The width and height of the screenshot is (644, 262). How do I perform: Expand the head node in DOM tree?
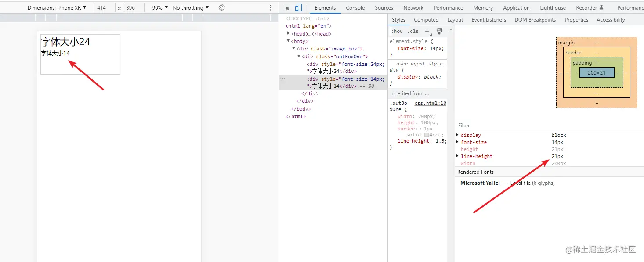(x=289, y=34)
